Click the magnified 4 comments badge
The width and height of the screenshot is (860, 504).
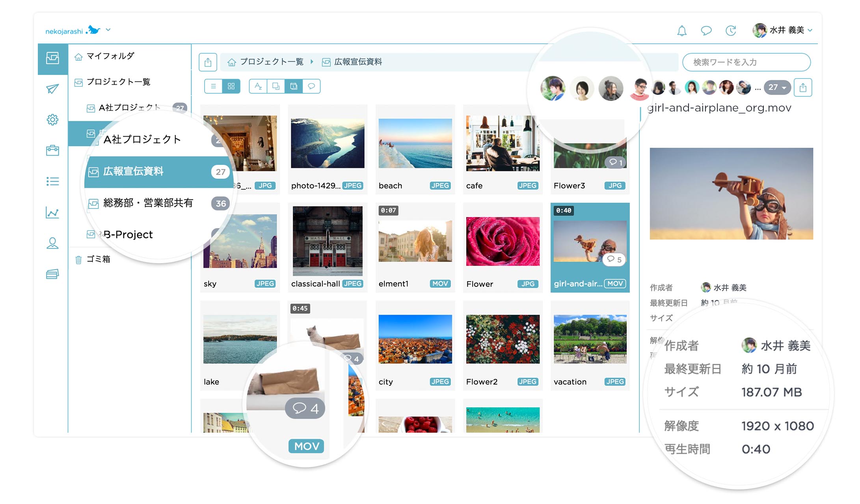tap(305, 408)
